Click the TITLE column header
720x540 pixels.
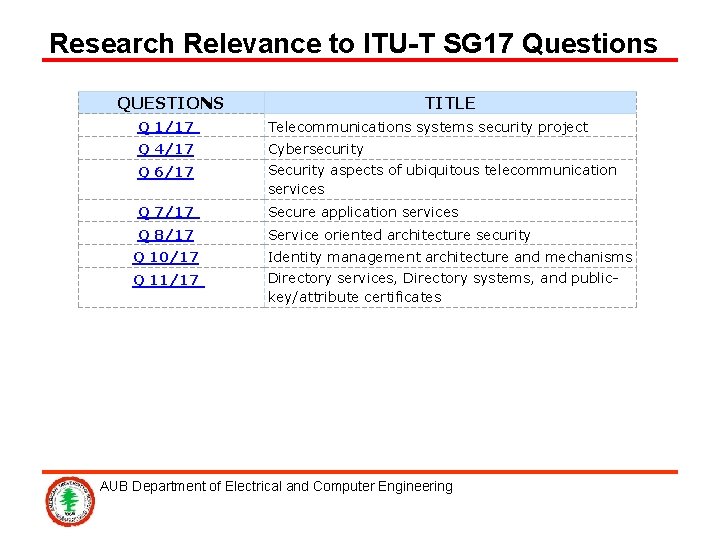[450, 103]
